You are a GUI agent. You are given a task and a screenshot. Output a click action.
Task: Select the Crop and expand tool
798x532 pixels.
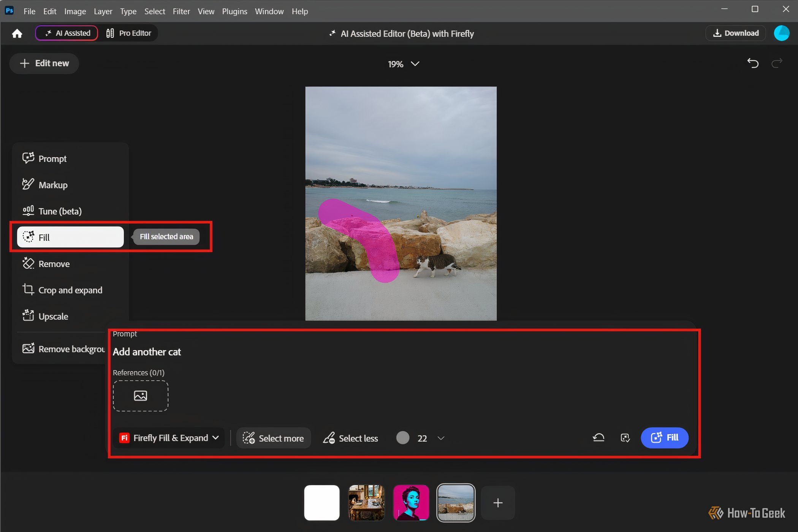[x=70, y=290]
